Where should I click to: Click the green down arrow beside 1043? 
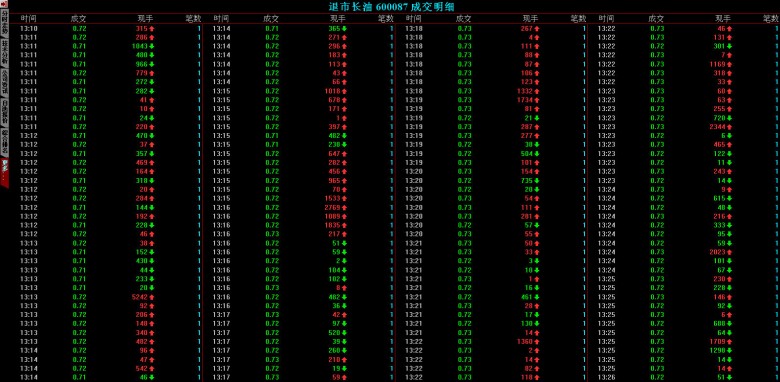click(x=152, y=46)
